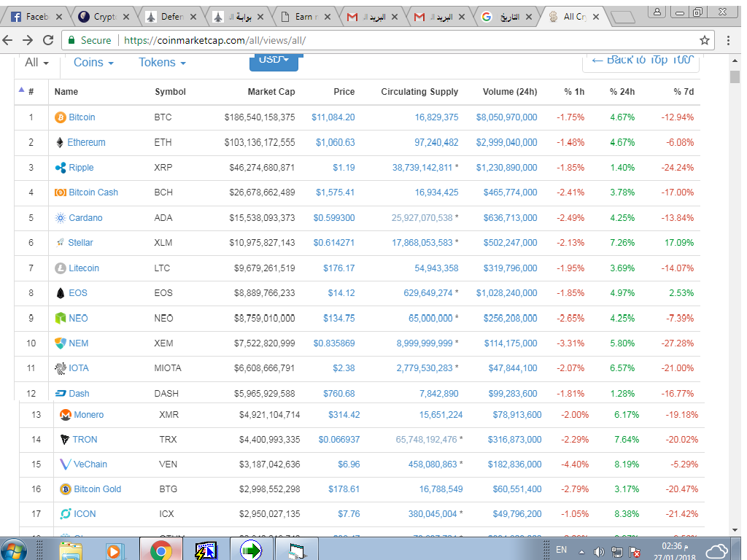Expand the Coins dropdown

pos(93,63)
